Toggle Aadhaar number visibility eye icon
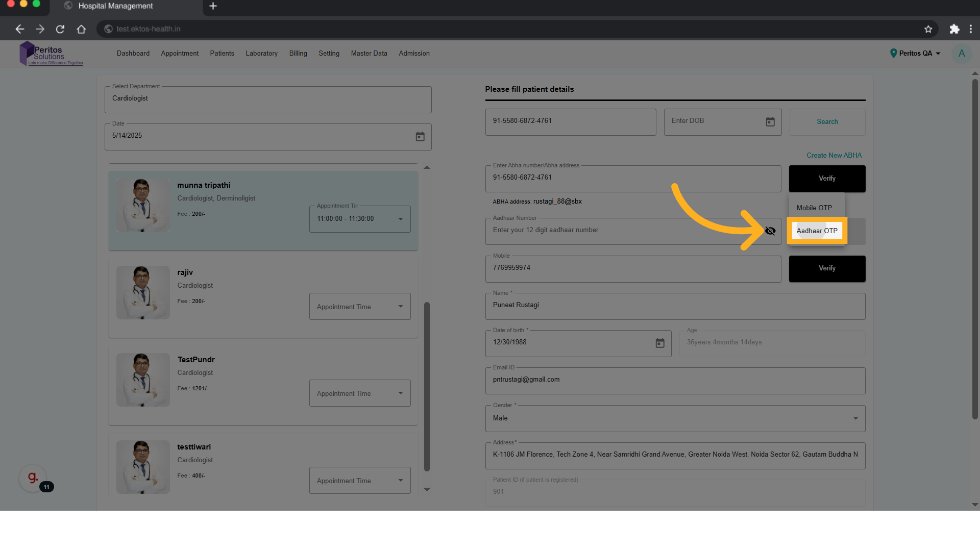The image size is (980, 551). click(770, 231)
